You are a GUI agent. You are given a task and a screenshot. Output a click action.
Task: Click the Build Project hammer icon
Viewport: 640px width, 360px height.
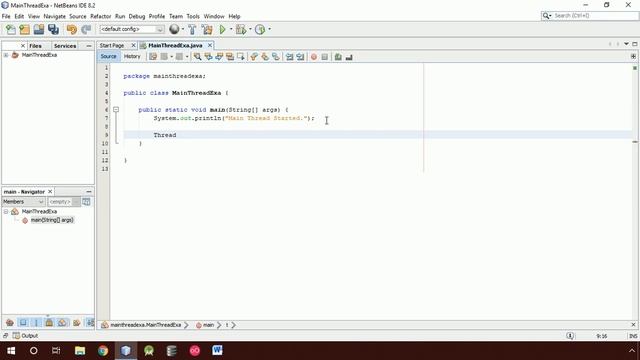point(192,29)
